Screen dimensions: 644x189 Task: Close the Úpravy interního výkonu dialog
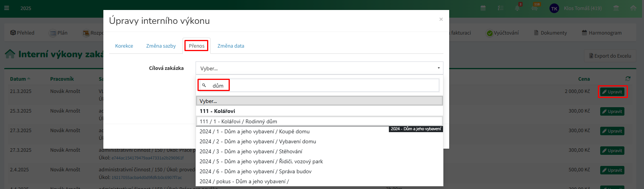coord(441,19)
